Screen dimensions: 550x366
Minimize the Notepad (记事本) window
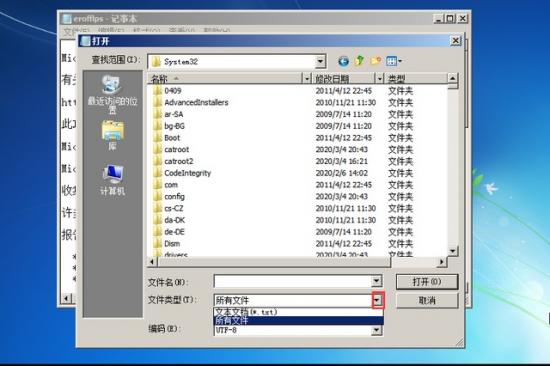tap(439, 19)
